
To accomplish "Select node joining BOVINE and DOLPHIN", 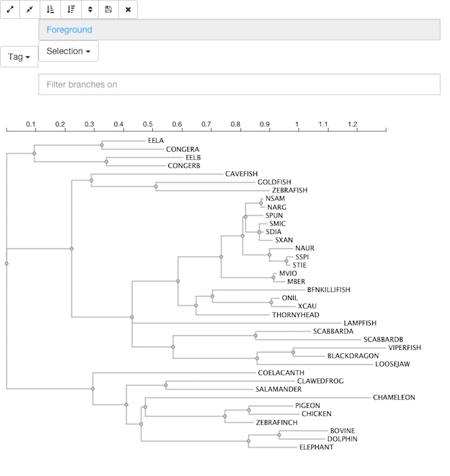I will pos(279,435).
